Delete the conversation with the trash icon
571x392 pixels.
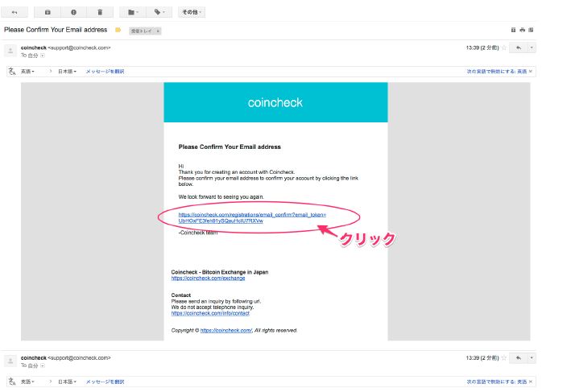coord(100,12)
